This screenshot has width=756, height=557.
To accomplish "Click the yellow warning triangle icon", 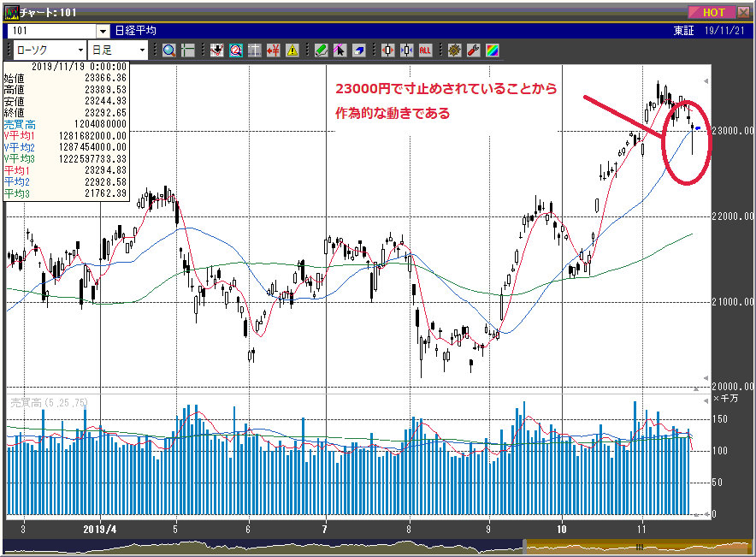I will 292,50.
